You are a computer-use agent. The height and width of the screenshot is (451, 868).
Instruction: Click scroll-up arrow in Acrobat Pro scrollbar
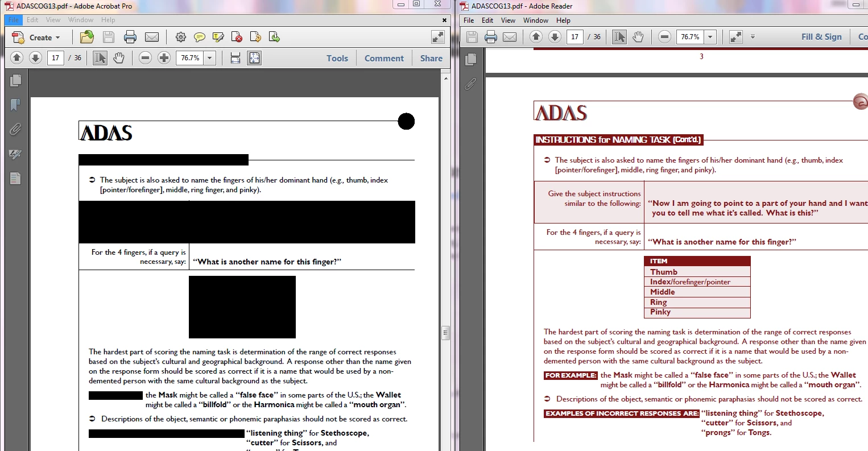(x=445, y=78)
